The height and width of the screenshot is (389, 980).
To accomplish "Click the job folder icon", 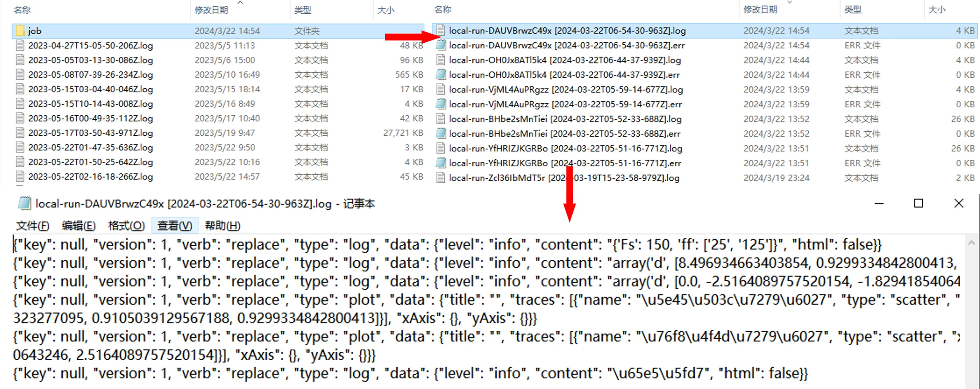I will point(20,31).
